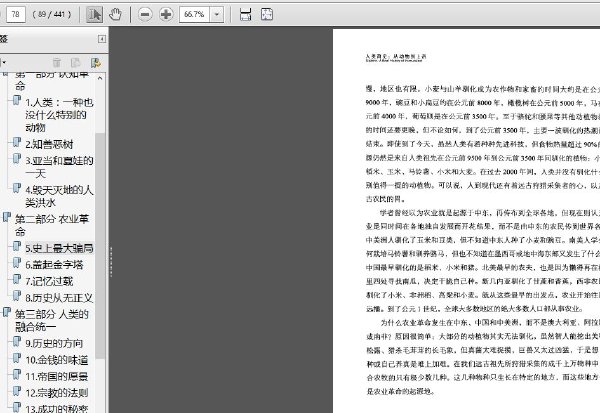Open bookmark 11.帝国的愿景
This screenshot has height=413, width=600.
[57, 377]
